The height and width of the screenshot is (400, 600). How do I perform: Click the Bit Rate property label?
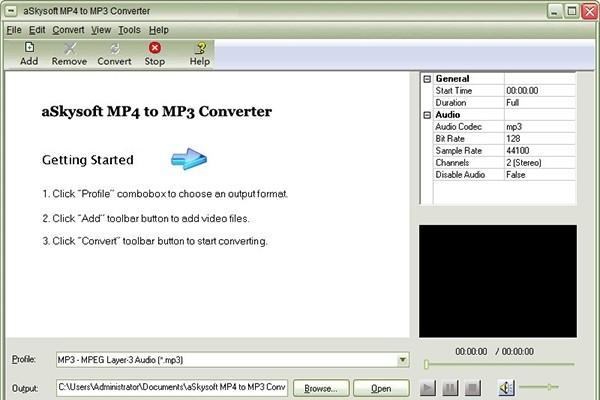[x=450, y=139]
